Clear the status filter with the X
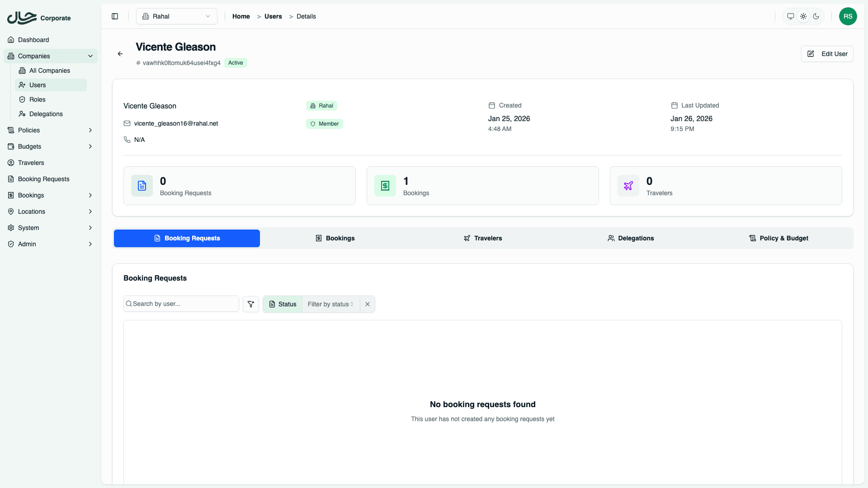 (367, 304)
